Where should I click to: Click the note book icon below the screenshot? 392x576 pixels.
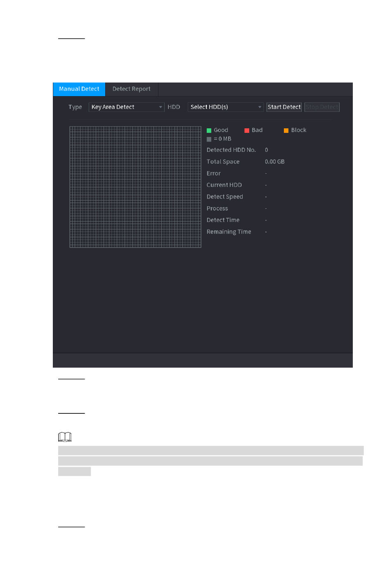(x=65, y=437)
